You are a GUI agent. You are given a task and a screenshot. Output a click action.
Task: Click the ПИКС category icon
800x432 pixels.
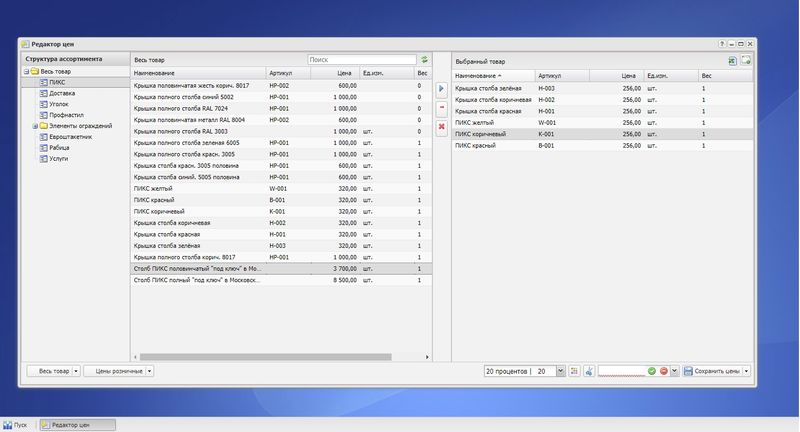[44, 82]
